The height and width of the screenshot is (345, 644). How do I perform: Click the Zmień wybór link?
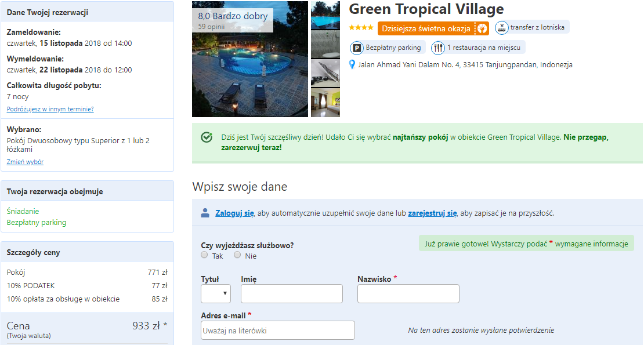pyautogui.click(x=25, y=162)
